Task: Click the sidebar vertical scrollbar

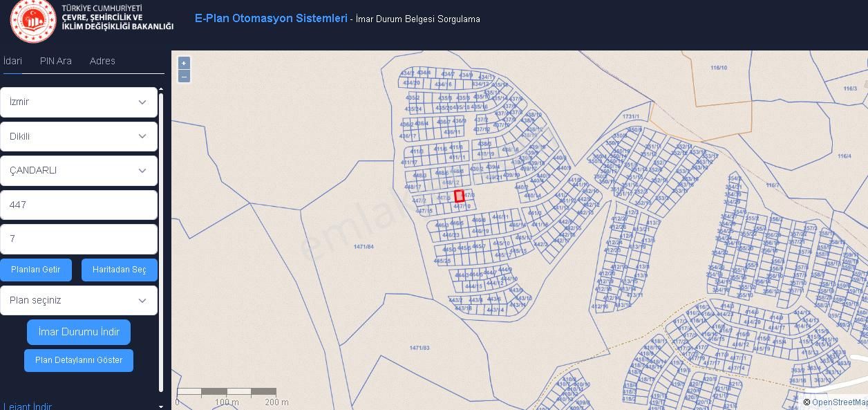Action: coord(161,242)
